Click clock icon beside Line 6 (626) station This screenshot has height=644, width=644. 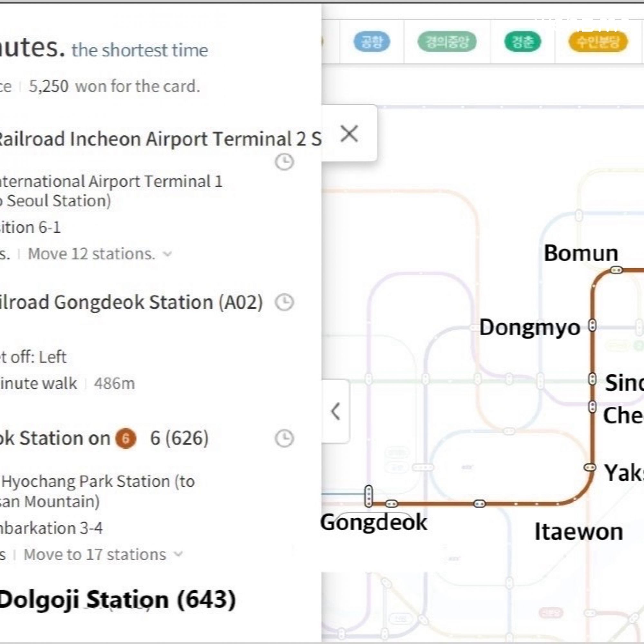(x=284, y=438)
